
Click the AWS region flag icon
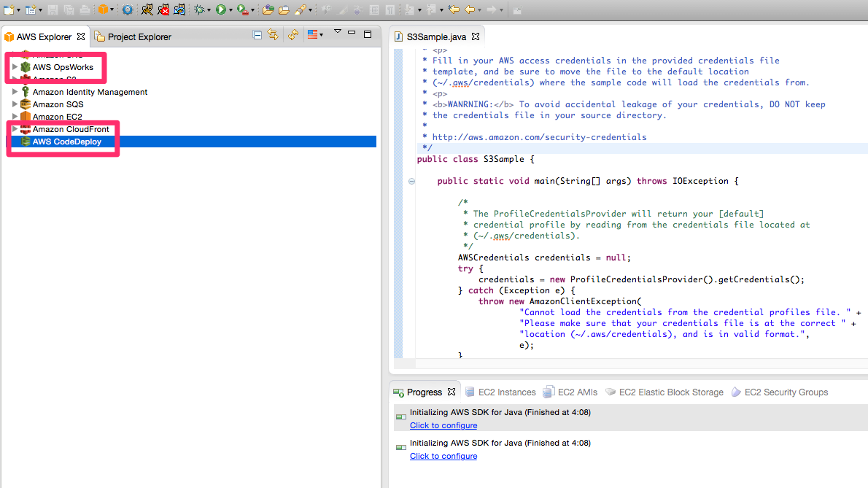(x=313, y=34)
